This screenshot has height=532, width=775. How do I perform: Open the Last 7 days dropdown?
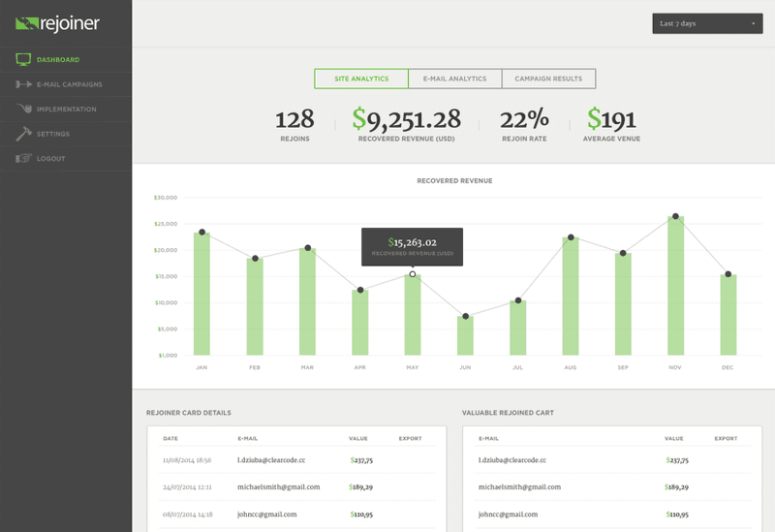tap(706, 23)
